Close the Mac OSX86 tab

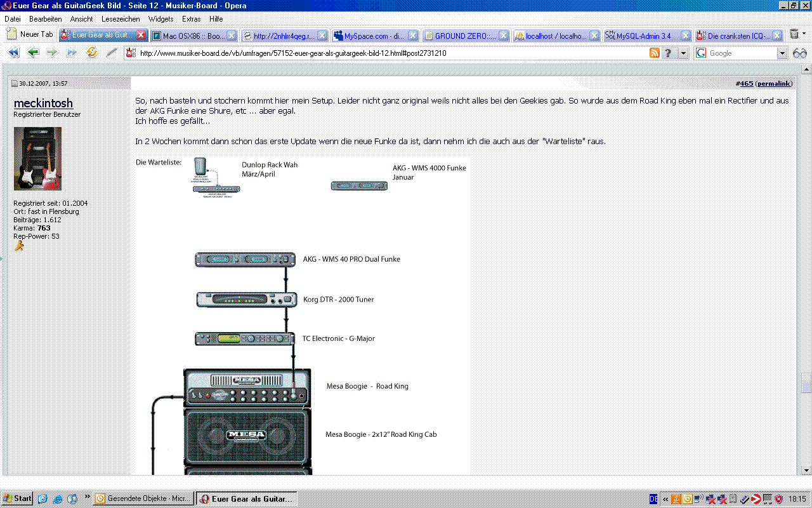pyautogui.click(x=232, y=36)
